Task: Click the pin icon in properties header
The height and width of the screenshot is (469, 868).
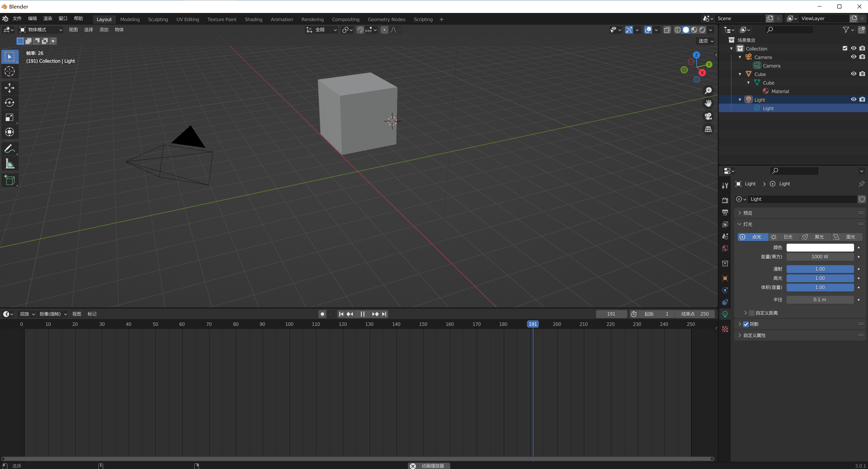Action: point(861,184)
